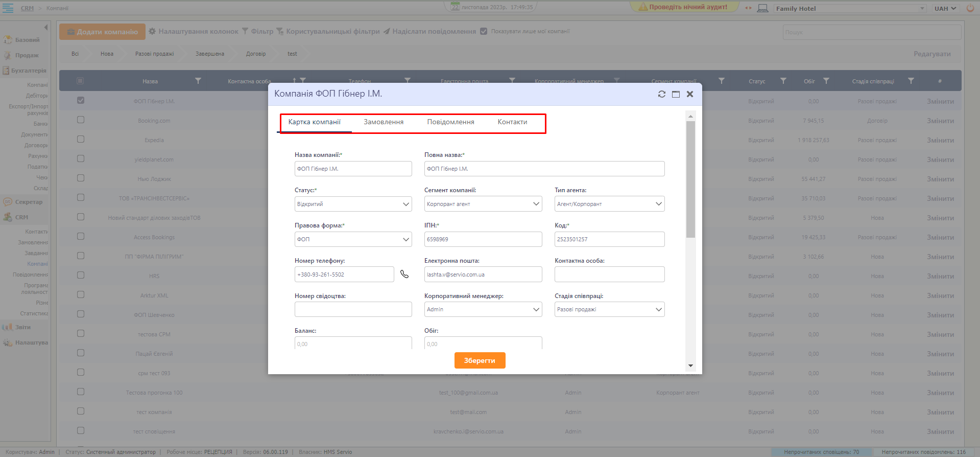
Task: Open the hamburger menu in the top-left corner
Action: (x=8, y=8)
